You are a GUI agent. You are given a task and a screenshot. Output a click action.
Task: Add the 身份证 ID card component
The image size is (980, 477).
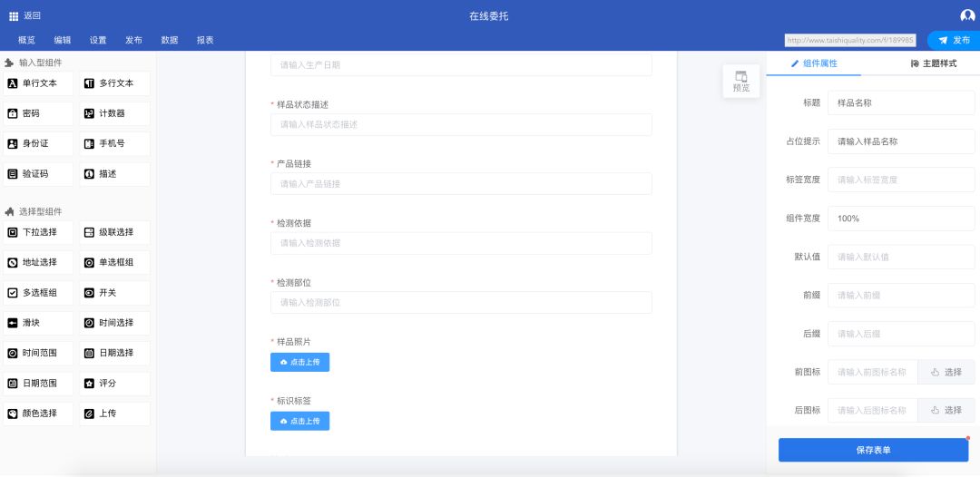pyautogui.click(x=38, y=143)
